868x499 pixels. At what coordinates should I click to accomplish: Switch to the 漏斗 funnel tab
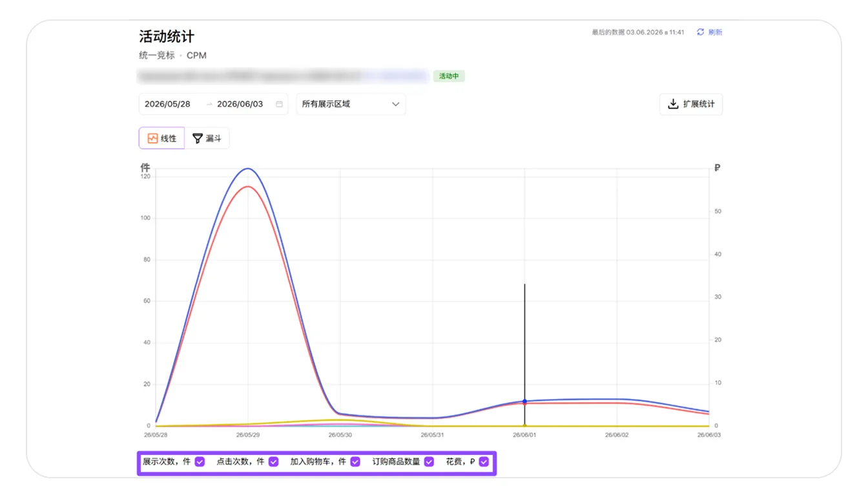coord(207,138)
